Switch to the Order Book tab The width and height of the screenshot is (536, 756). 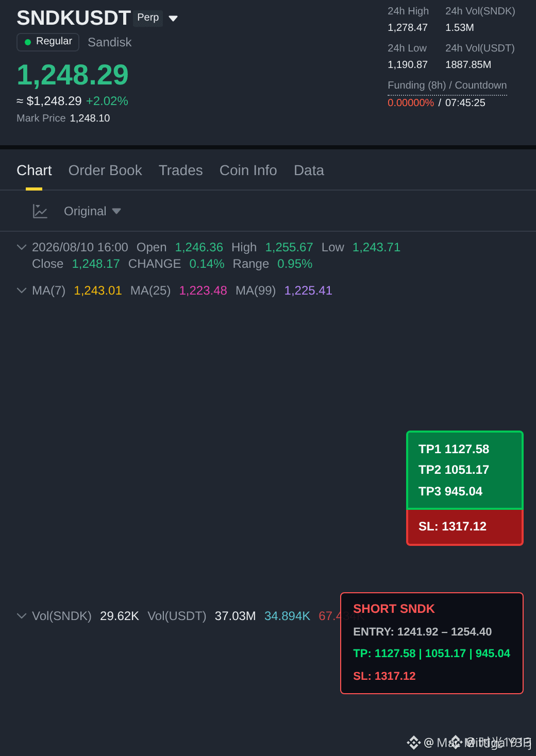pos(105,170)
